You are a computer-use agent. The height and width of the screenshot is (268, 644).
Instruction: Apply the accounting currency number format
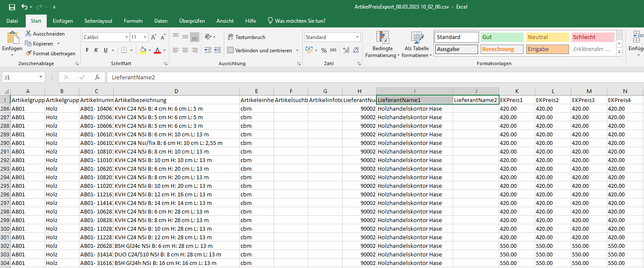point(309,50)
